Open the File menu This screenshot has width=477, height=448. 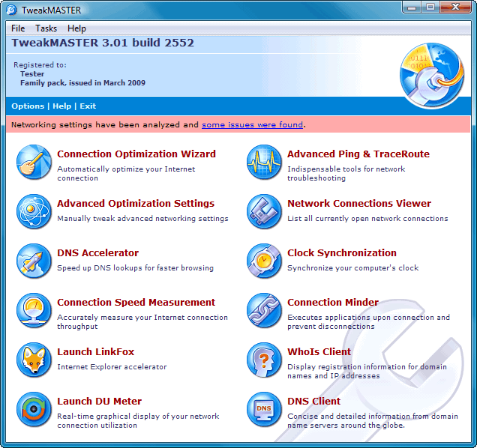point(18,28)
